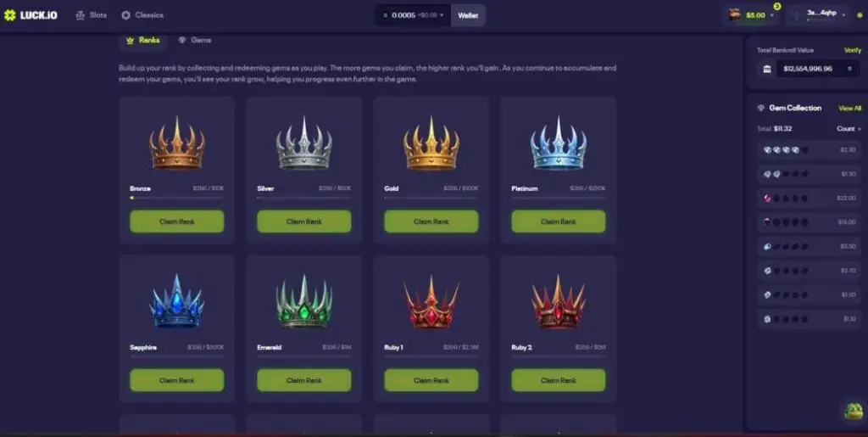Click the Emerald crown icon
Image resolution: width=868 pixels, height=437 pixels.
pos(304,302)
